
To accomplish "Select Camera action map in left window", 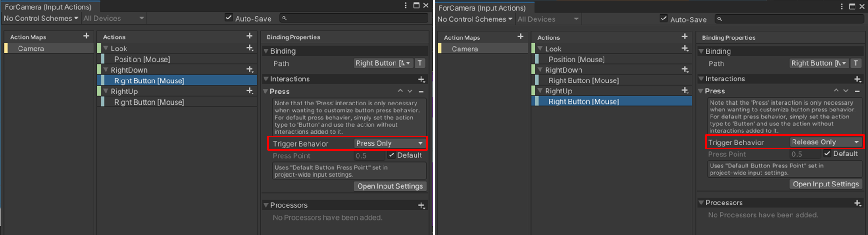I will 49,49.
